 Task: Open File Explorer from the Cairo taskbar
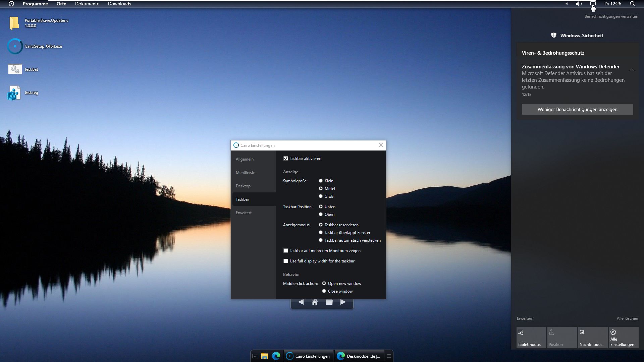coord(265,356)
